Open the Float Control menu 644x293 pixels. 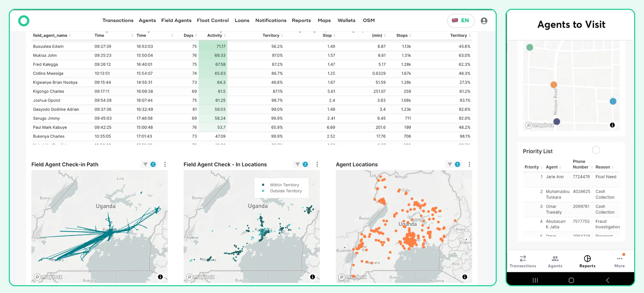(213, 20)
